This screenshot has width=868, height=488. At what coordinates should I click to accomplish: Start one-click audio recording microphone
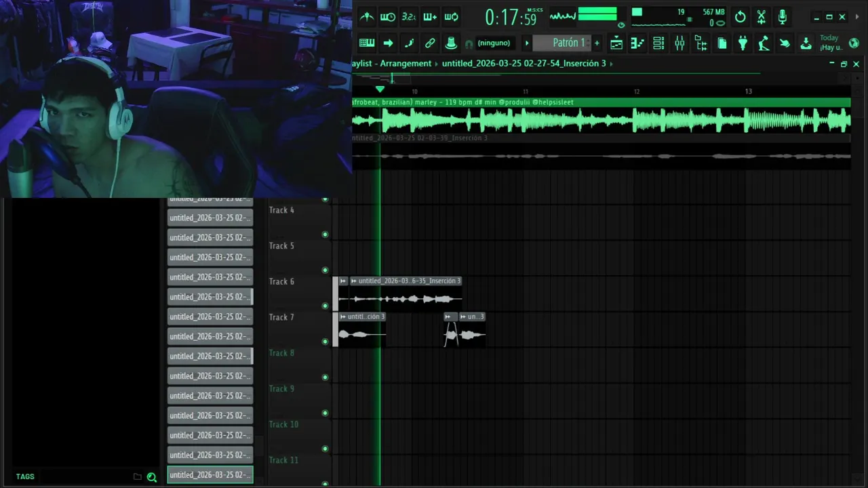click(783, 17)
